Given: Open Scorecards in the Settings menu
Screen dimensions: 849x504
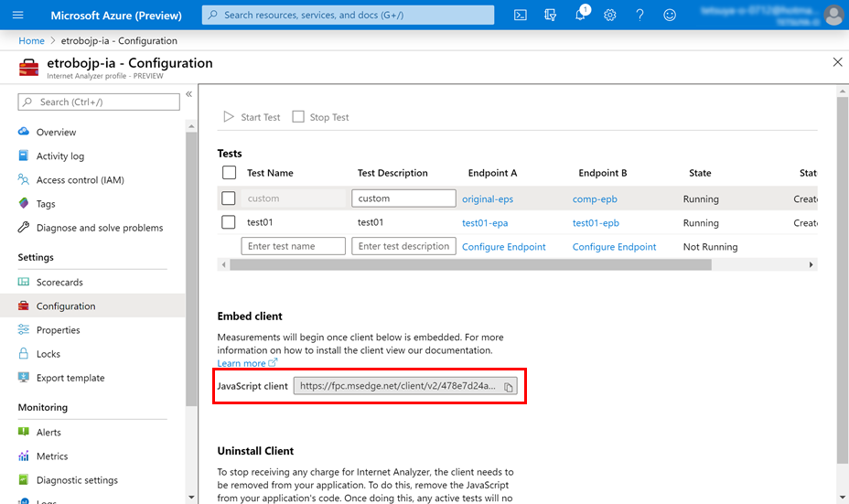Looking at the screenshot, I should click(59, 283).
